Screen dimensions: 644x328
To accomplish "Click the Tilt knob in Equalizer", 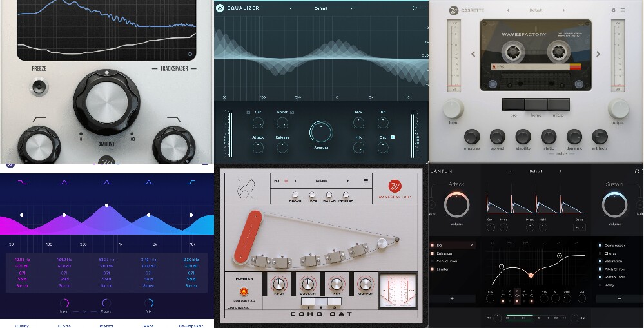I will (383, 122).
